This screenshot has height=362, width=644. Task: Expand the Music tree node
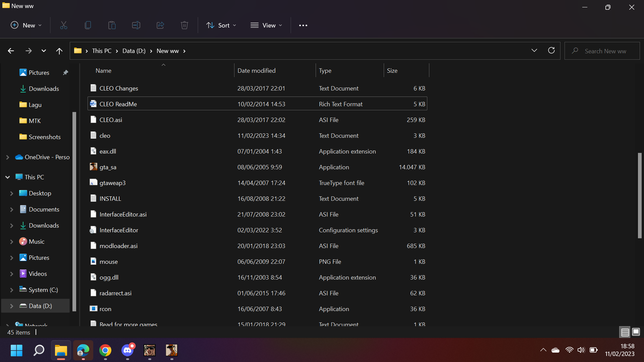tap(12, 241)
